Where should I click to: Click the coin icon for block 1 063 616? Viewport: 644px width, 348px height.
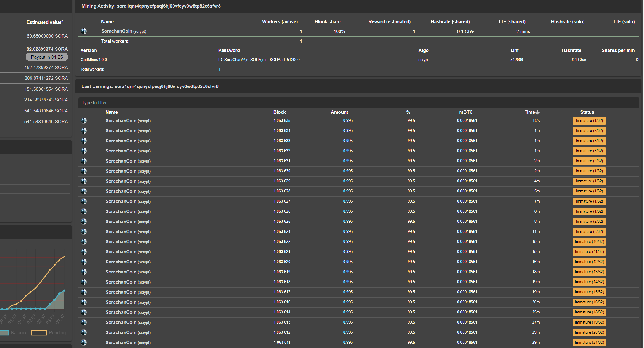pyautogui.click(x=84, y=302)
